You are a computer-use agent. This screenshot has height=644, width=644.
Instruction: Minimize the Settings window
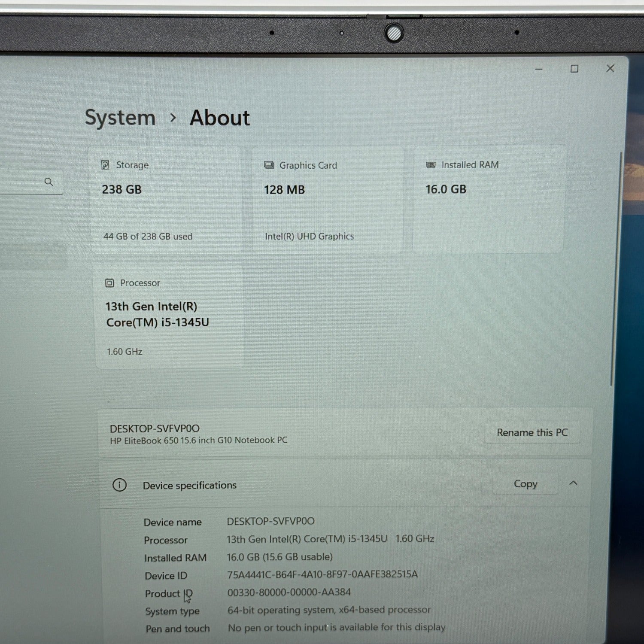pos(539,69)
